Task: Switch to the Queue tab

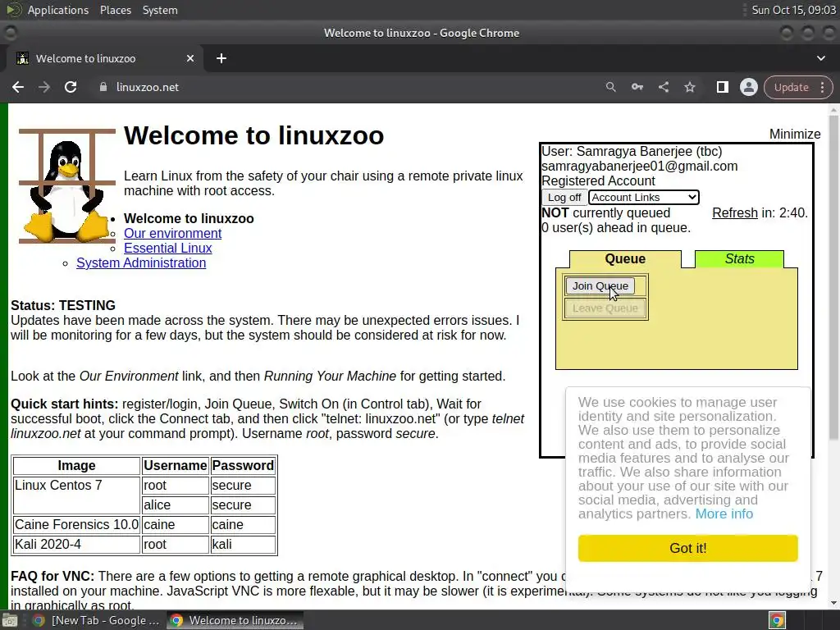Action: point(624,258)
